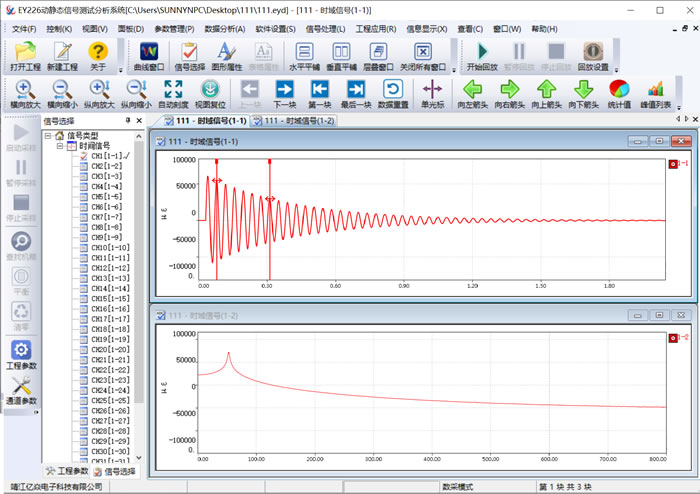
Task: Click the 打开工程 (Open Project) icon
Action: tap(26, 51)
